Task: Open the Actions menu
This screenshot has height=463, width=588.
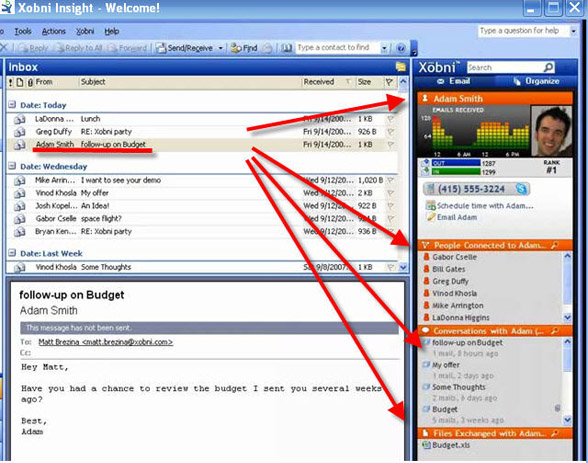Action: [x=54, y=31]
